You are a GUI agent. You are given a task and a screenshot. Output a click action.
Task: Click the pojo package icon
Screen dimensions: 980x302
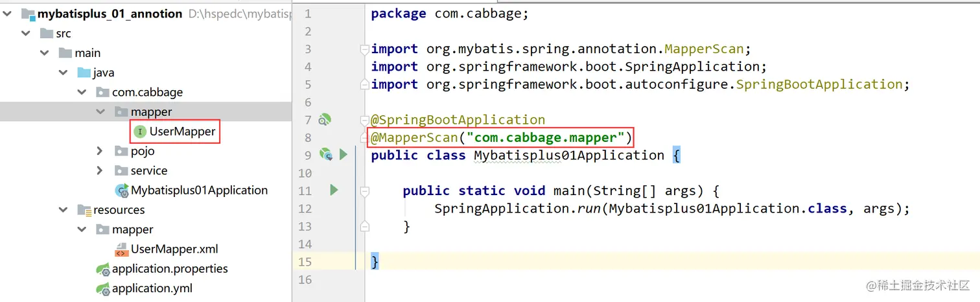click(x=121, y=151)
